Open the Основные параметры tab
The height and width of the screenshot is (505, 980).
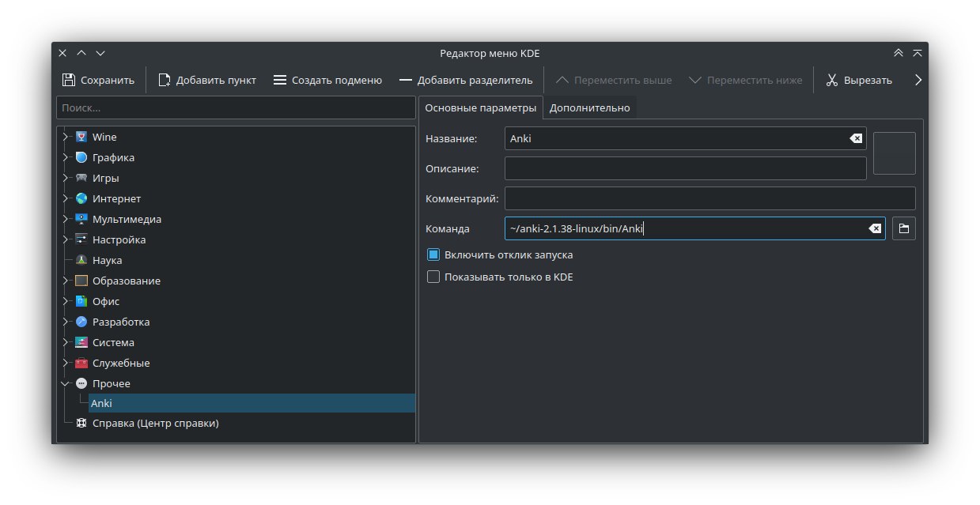click(x=480, y=107)
